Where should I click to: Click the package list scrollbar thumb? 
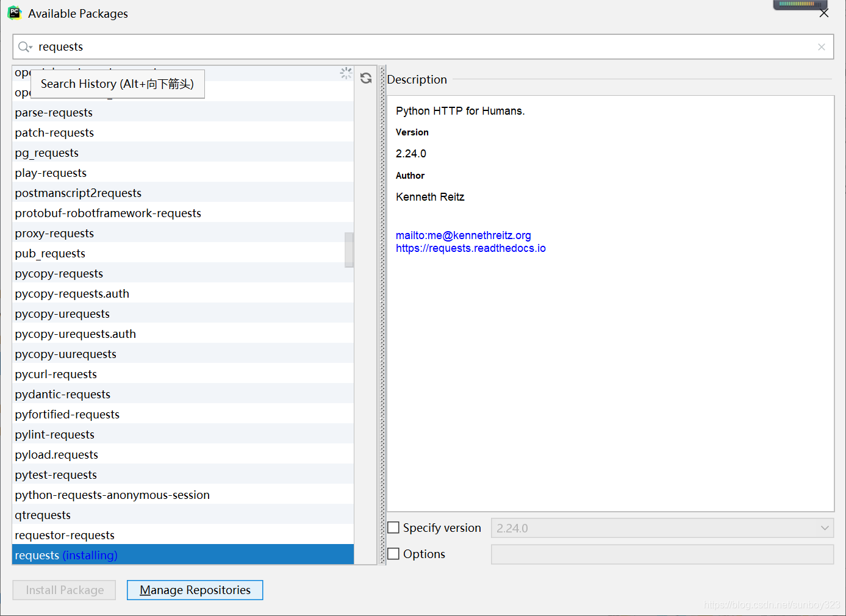pos(349,249)
